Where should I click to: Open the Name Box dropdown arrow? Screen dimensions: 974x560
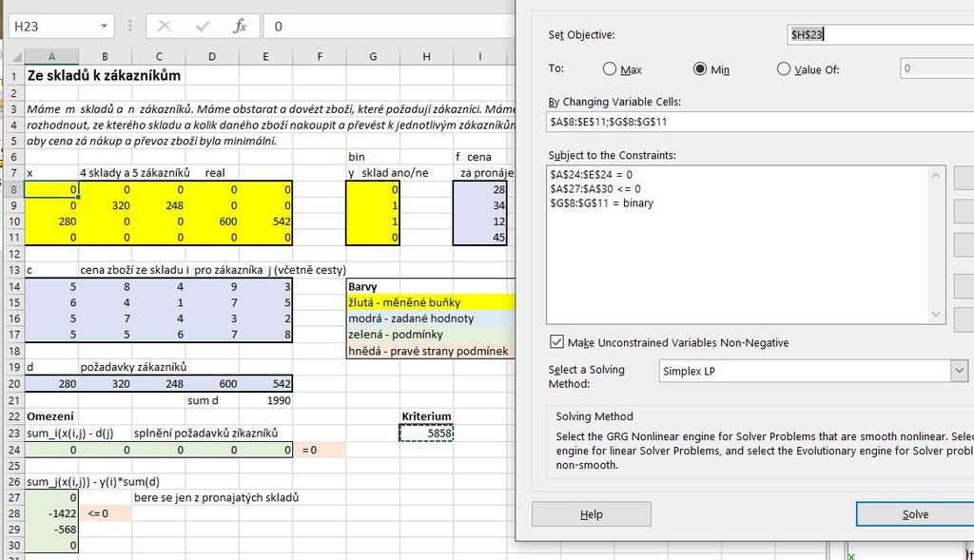click(x=104, y=26)
